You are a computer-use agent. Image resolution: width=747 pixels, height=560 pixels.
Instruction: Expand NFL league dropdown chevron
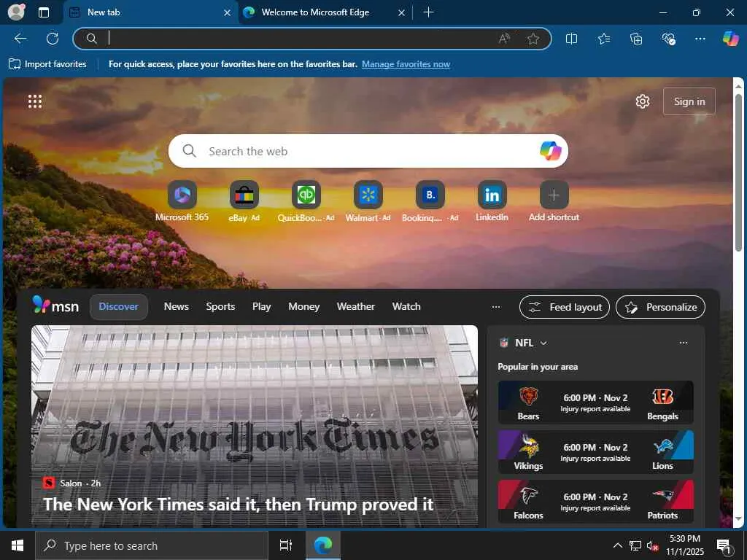(x=543, y=343)
